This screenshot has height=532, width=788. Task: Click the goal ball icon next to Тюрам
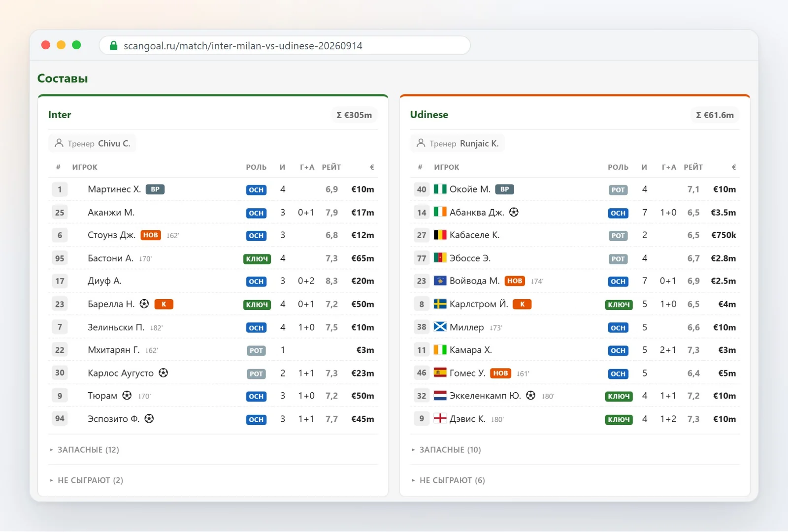pos(127,395)
